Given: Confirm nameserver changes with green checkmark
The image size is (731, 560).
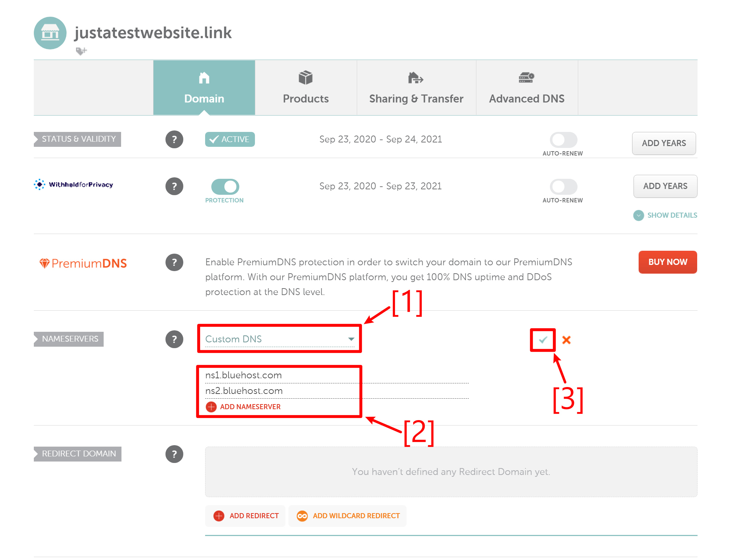Looking at the screenshot, I should click(x=542, y=341).
